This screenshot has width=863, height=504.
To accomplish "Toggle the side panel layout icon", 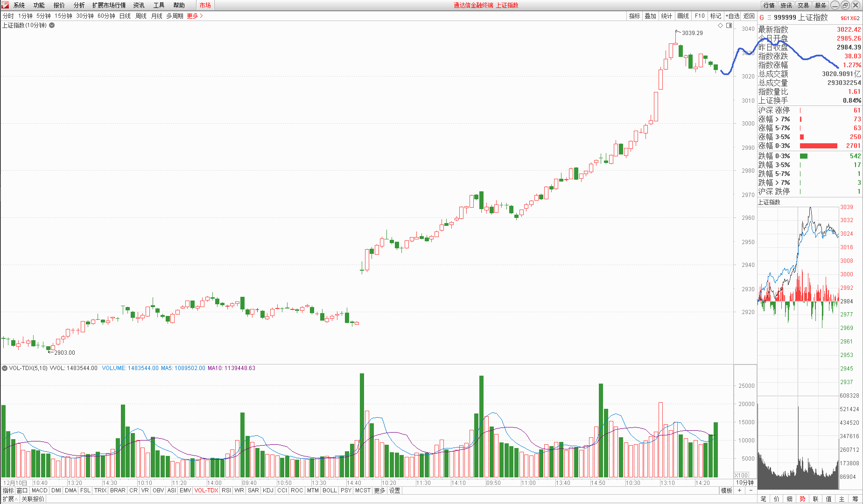I will click(x=729, y=25).
